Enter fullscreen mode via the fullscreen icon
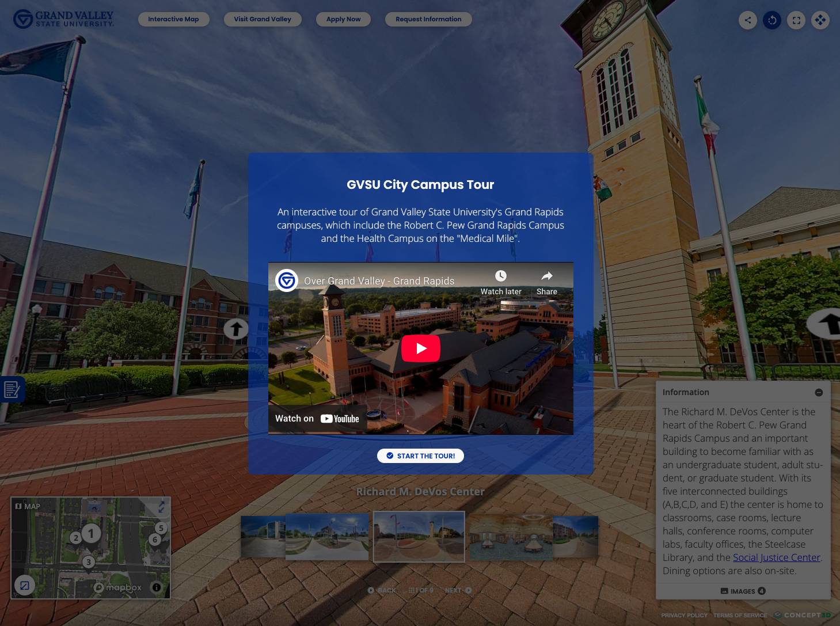This screenshot has height=626, width=840. point(796,20)
